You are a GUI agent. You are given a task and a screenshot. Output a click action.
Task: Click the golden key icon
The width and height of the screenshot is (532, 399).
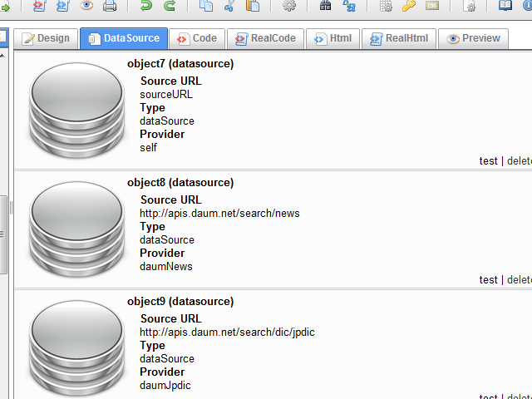tap(409, 7)
